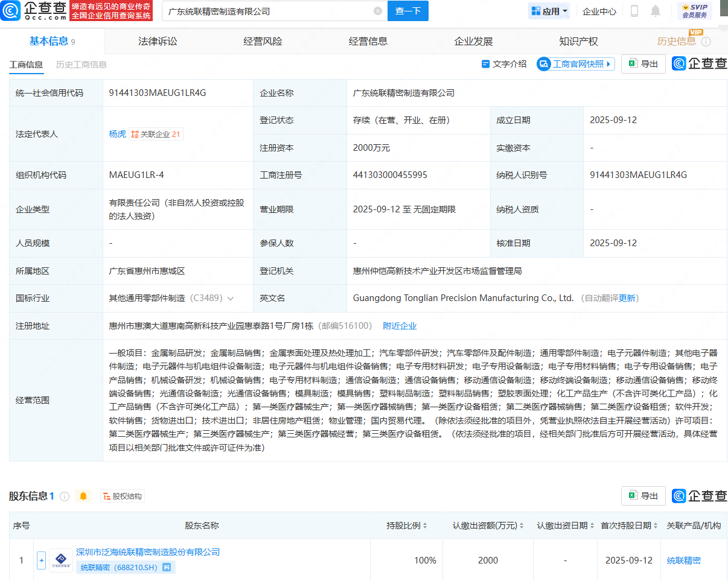Viewport: 728px width, 581px height.
Task: Clear the search box with X icon
Action: point(378,11)
